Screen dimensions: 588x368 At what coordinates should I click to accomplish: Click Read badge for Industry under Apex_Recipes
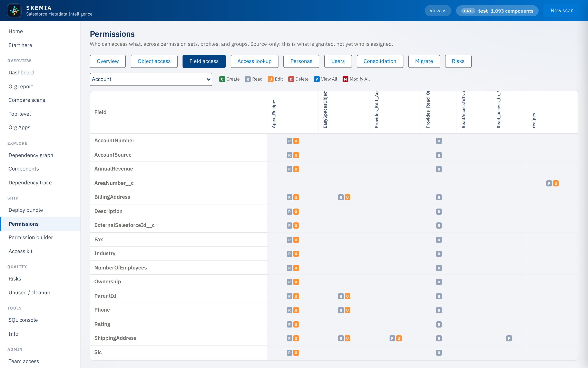289,254
